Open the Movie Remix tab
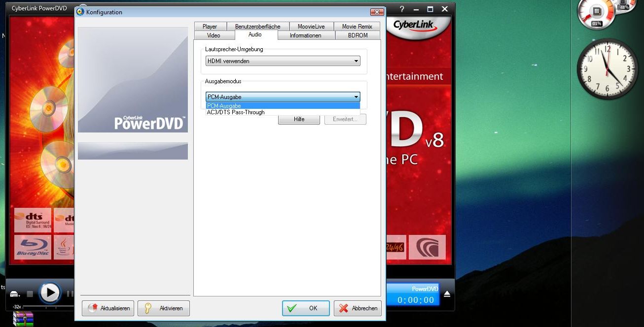This screenshot has height=327, width=644. 357,27
